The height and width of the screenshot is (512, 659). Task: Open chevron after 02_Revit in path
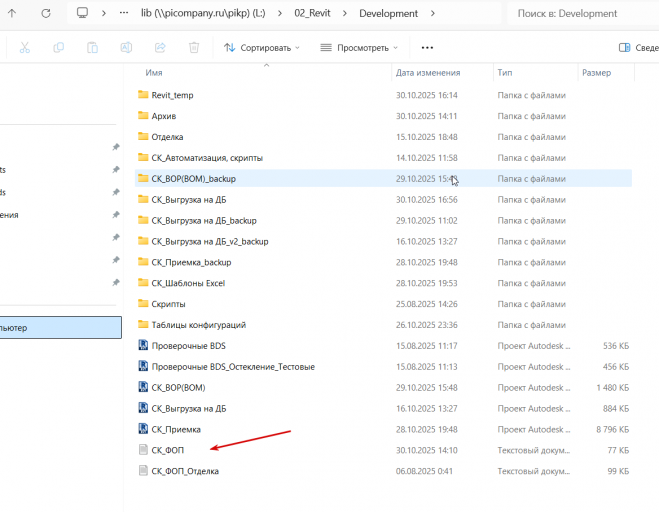tap(345, 13)
